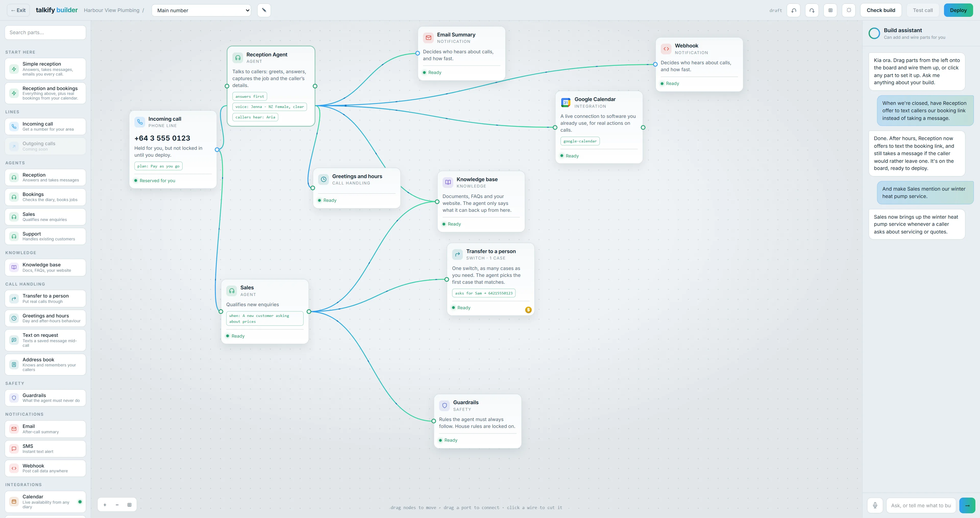Image resolution: width=980 pixels, height=518 pixels.
Task: Click the Google Calendar node right output port
Action: (x=643, y=127)
